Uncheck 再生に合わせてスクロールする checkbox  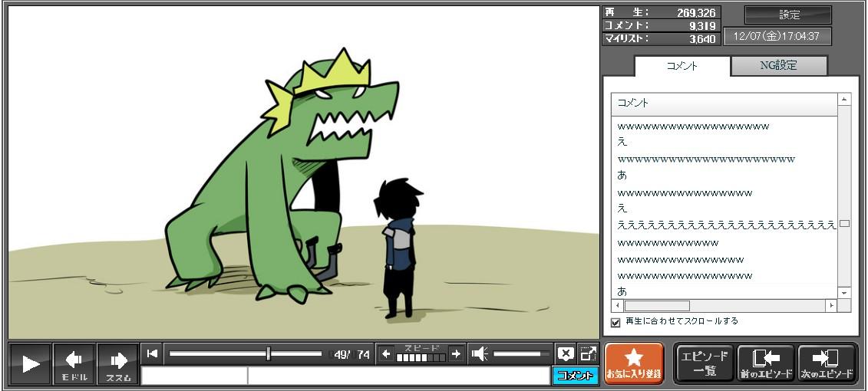tap(616, 322)
